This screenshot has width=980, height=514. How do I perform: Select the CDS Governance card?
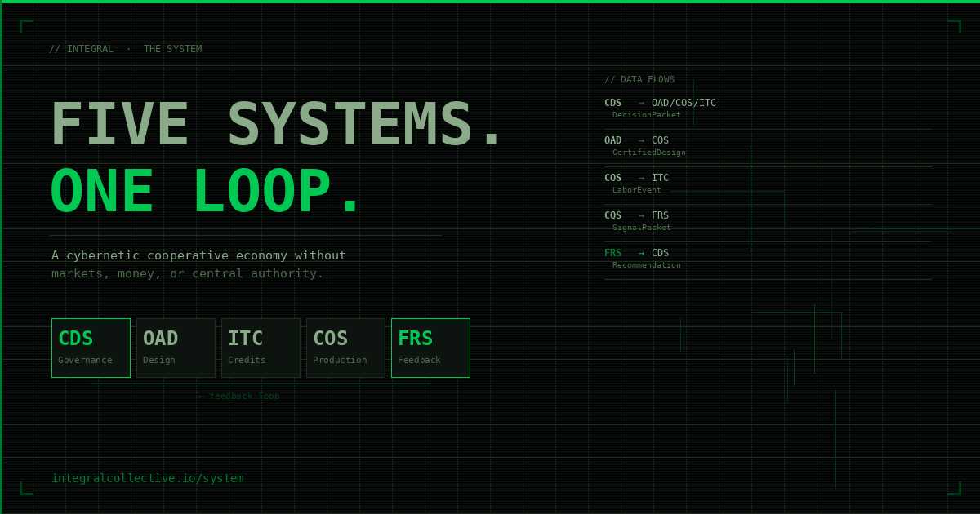click(91, 348)
